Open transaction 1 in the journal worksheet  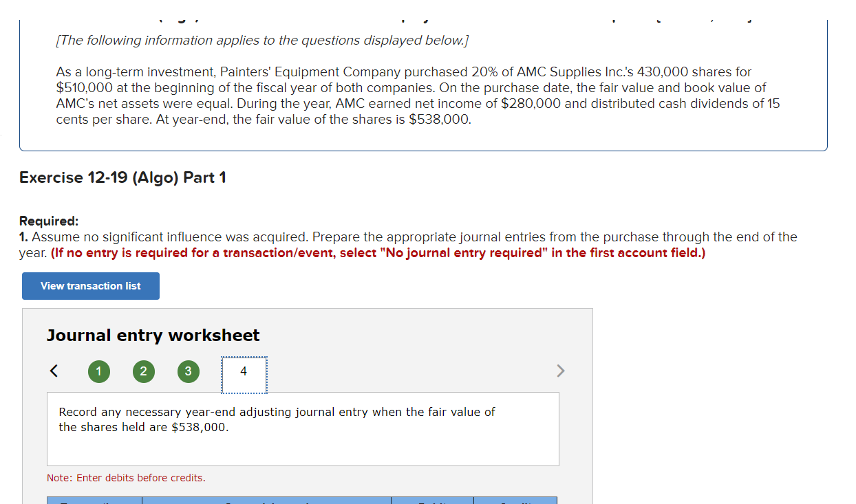[x=98, y=371]
